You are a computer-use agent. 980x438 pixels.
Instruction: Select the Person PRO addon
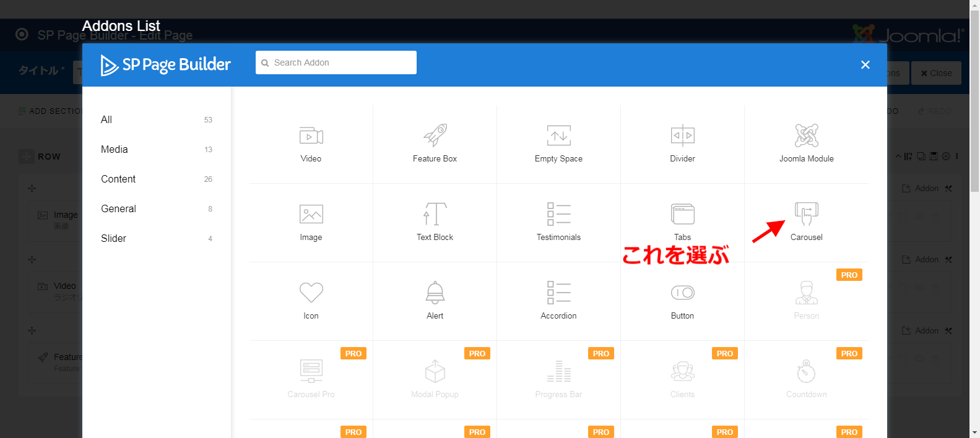(x=806, y=301)
